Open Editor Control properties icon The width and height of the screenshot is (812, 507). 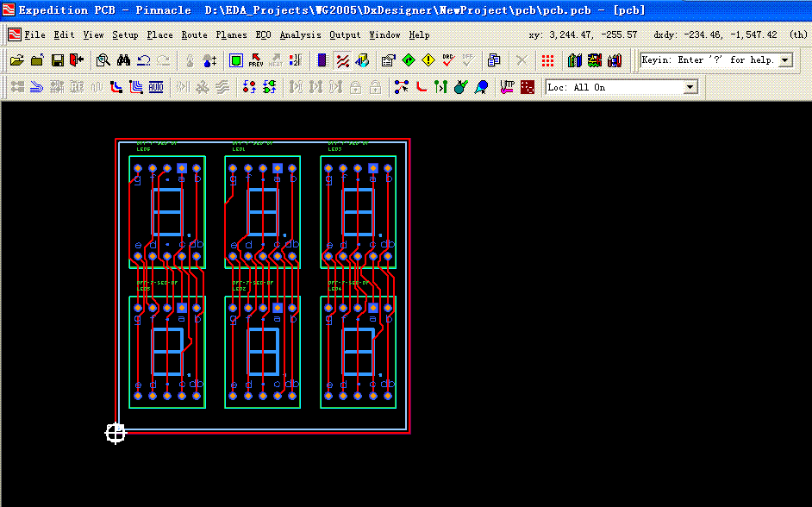click(388, 60)
